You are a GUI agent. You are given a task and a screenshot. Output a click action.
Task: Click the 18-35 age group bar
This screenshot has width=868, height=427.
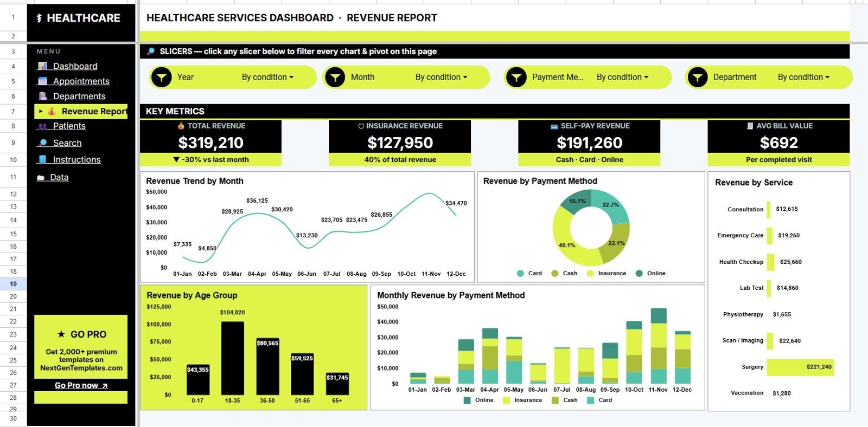coord(232,358)
